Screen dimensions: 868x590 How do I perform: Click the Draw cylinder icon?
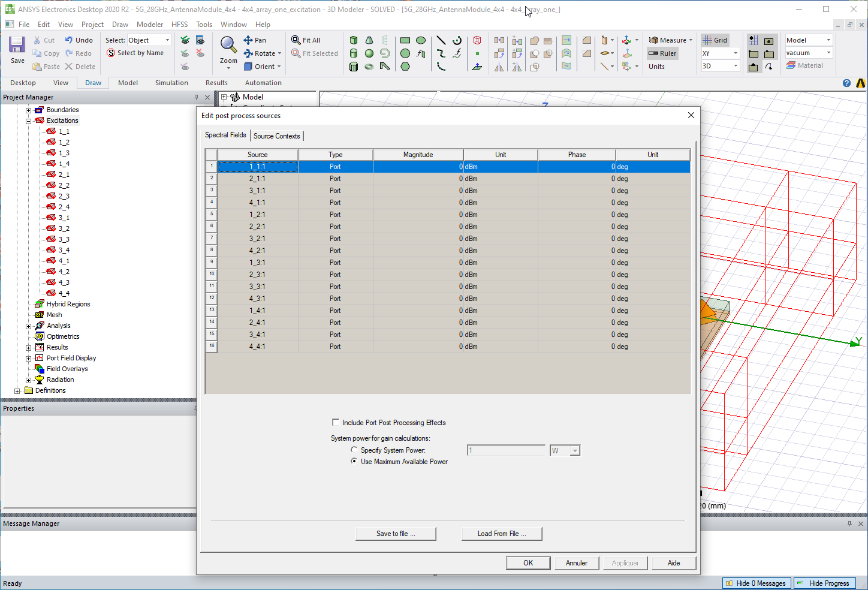pos(354,53)
